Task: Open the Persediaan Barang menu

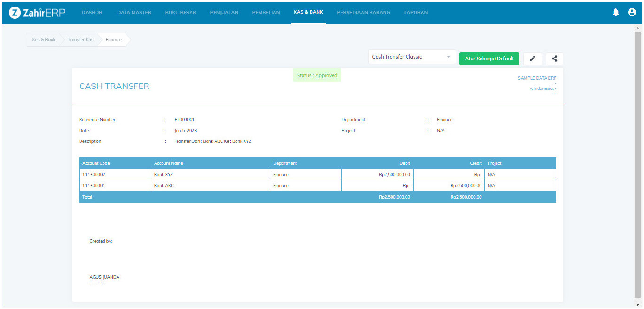Action: pos(363,13)
